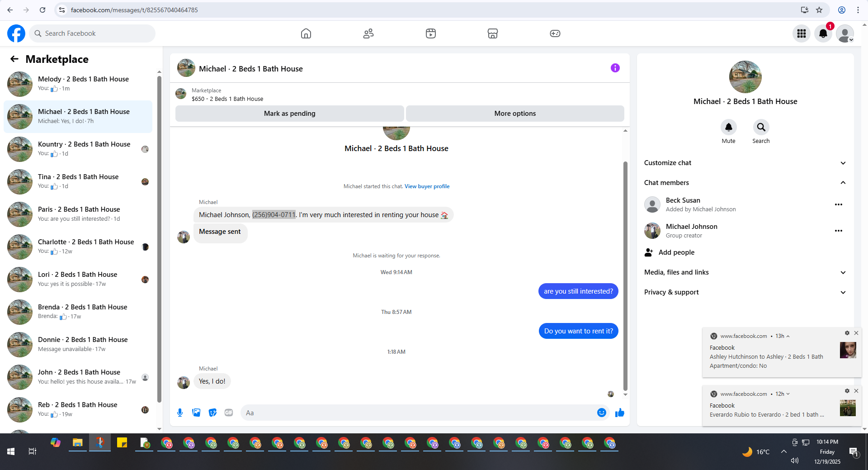Open Melody 2 Beds 1 Bath House chat

pyautogui.click(x=78, y=84)
